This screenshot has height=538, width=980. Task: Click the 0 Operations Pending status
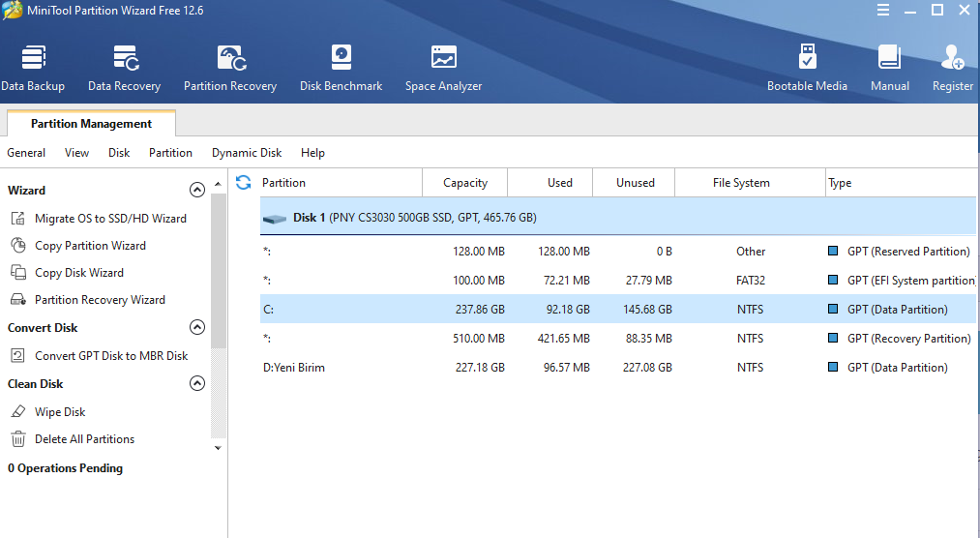(65, 468)
